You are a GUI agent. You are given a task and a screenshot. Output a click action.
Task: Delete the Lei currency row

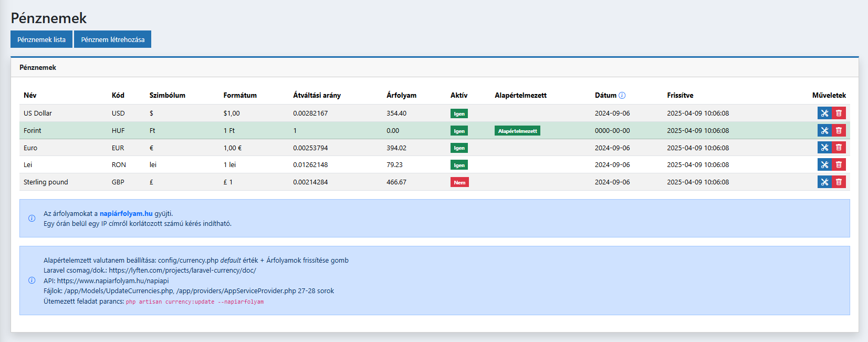pos(839,165)
